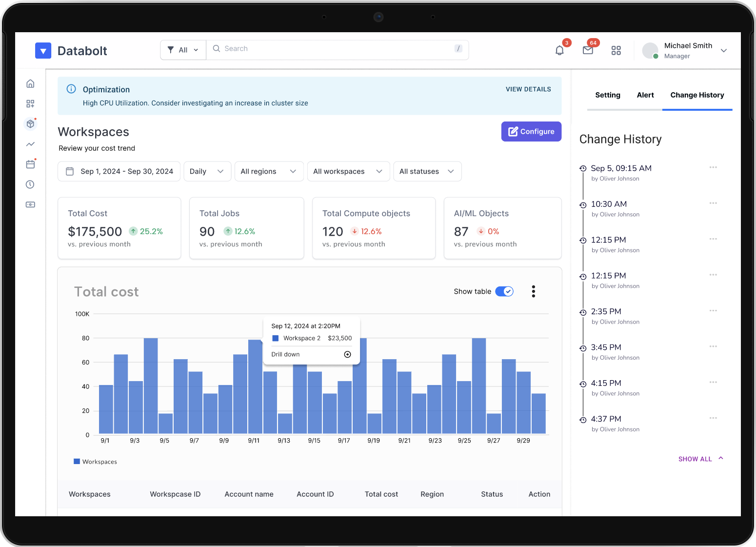Open the clock history sidebar icon
Viewport: 756px width, 547px height.
tap(30, 184)
